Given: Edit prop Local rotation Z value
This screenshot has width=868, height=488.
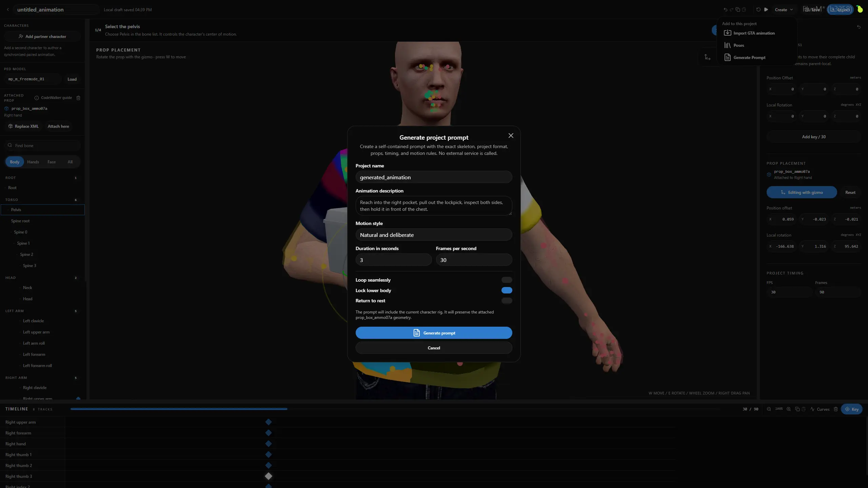Looking at the screenshot, I should (846, 246).
